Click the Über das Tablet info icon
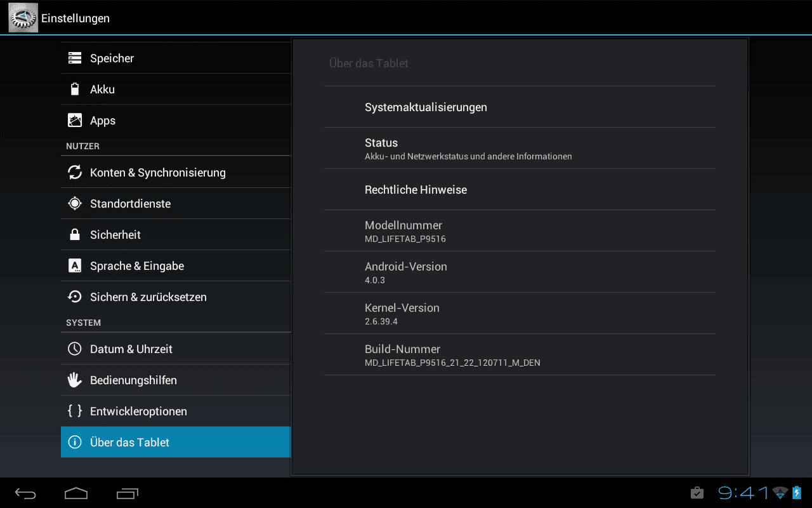 click(75, 442)
